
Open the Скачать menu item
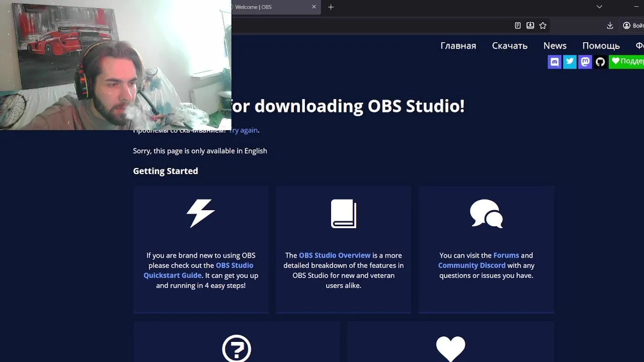pos(510,46)
